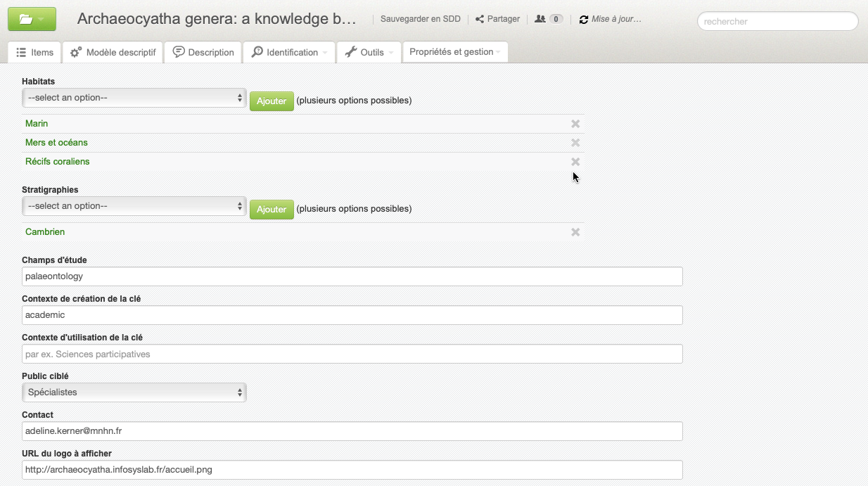Delete the Récifs coraliens habitat

point(575,162)
